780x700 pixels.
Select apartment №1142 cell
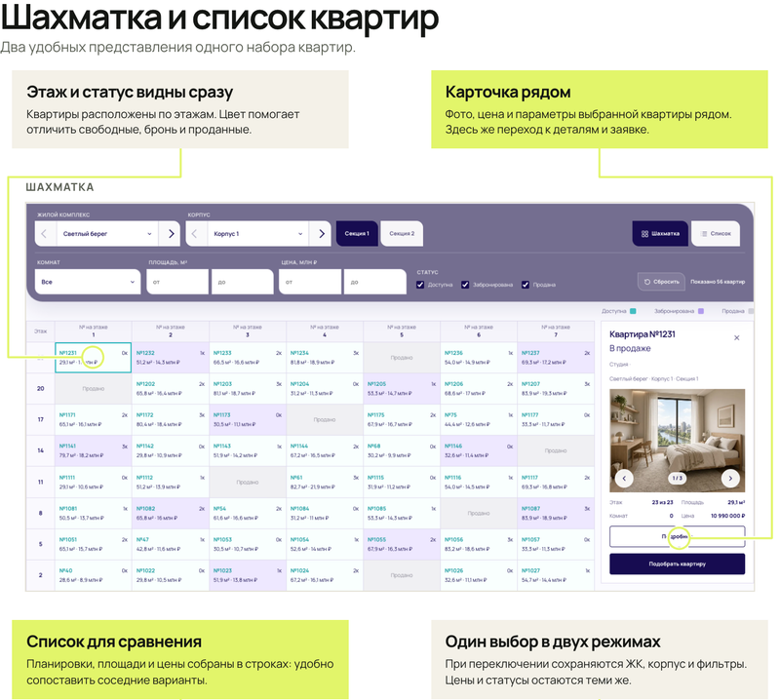pyautogui.click(x=171, y=451)
